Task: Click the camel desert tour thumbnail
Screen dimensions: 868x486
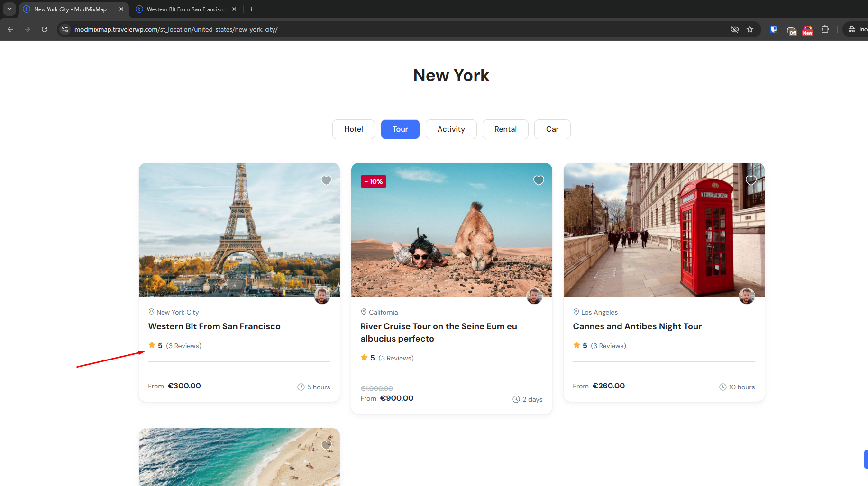Action: pyautogui.click(x=452, y=230)
